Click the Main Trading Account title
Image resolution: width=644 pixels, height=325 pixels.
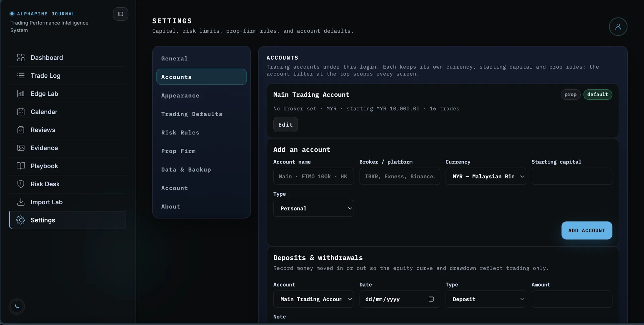tap(311, 95)
